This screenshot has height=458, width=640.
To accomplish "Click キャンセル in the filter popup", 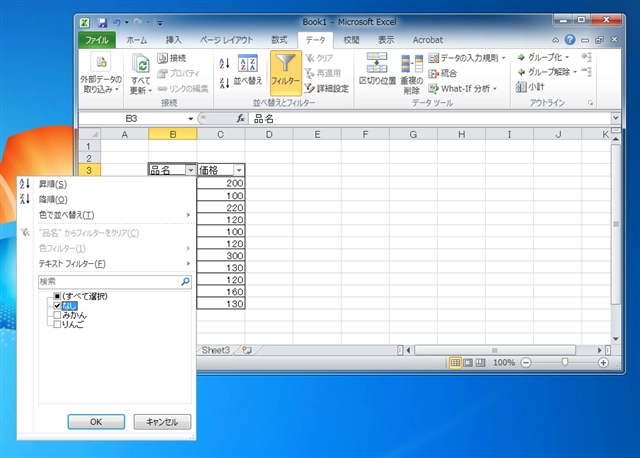I will 162,422.
